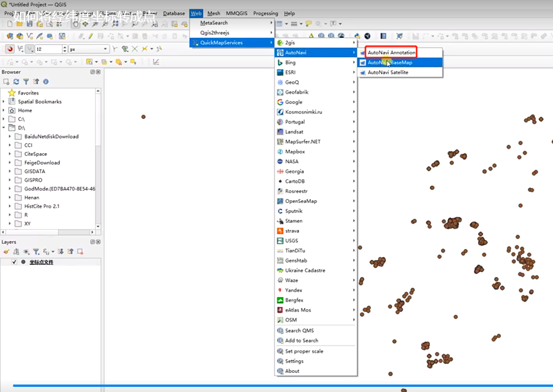Click the Toggle Editing pencil icon

coord(91,36)
